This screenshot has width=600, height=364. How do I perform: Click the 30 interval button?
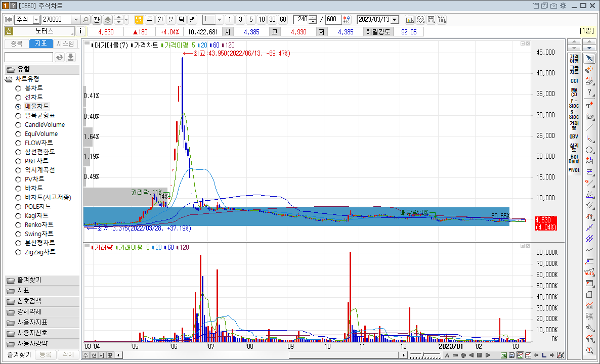(272, 20)
